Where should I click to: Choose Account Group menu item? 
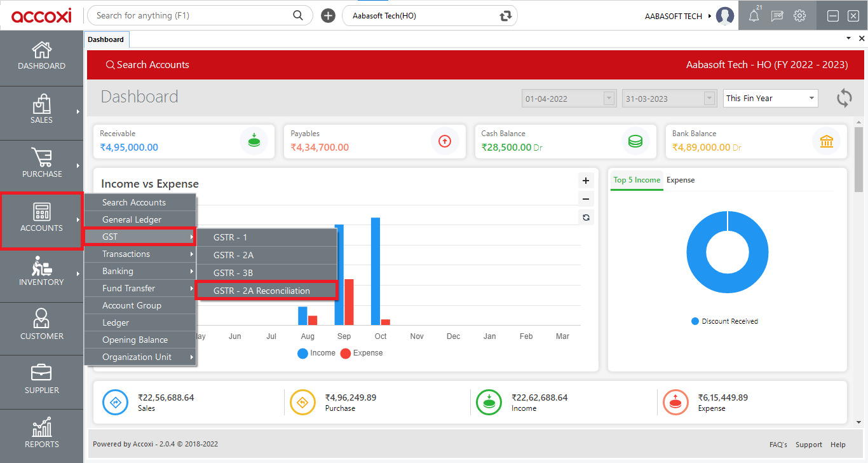click(140, 305)
